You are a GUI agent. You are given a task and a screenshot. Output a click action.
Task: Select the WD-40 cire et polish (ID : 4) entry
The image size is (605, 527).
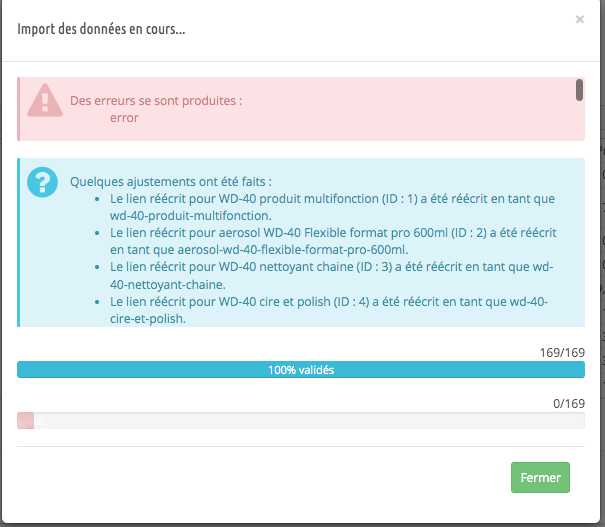point(330,308)
